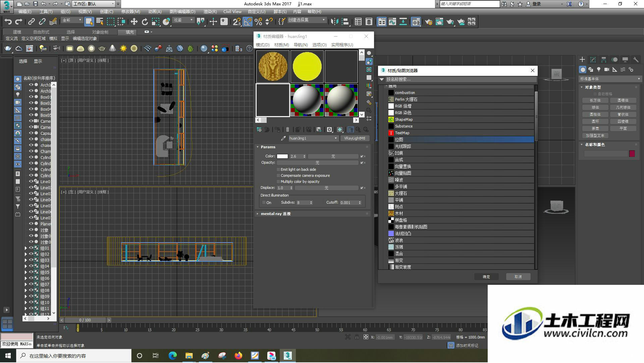This screenshot has height=363, width=644.
Task: Click the Select by Name list icon
Action: (100, 22)
